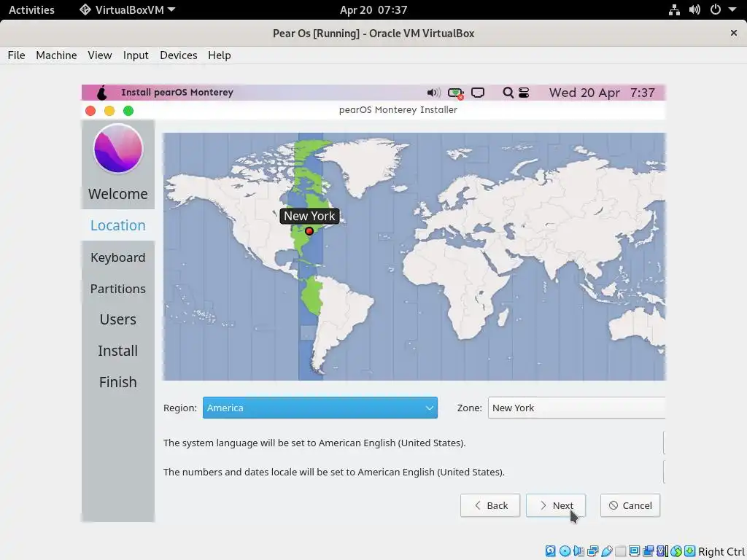This screenshot has width=747, height=560.
Task: Click VirtualBox CPU virtualization indicator
Action: (662, 551)
